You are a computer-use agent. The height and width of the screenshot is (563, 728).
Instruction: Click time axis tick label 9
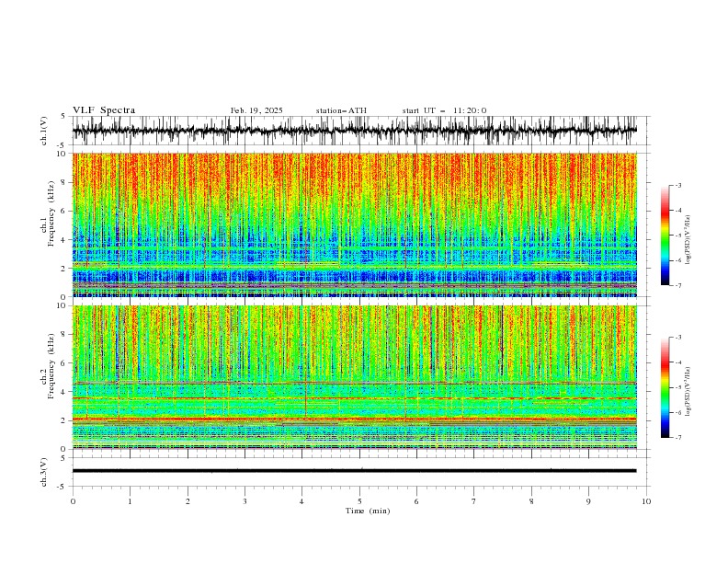588,501
